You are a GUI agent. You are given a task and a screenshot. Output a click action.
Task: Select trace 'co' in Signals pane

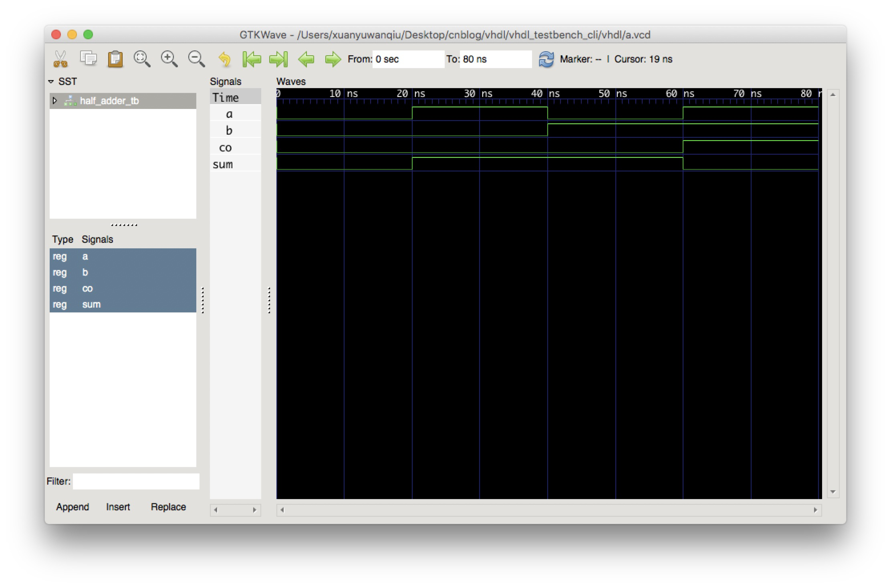tap(235, 147)
